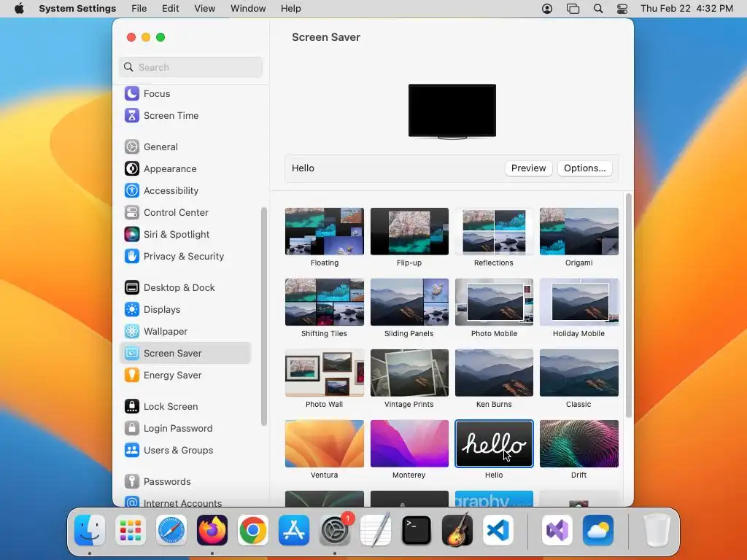Select Control Center icon
The image size is (747, 560).
point(132,212)
